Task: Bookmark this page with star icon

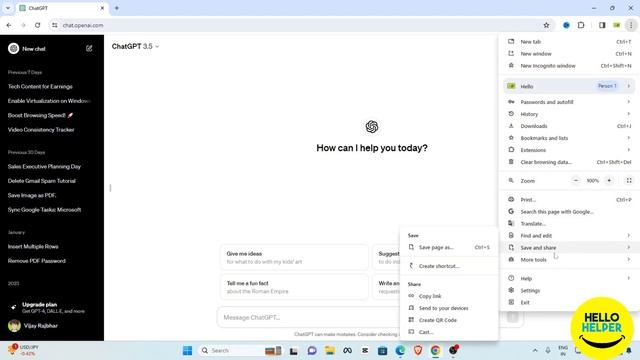Action: click(x=546, y=25)
